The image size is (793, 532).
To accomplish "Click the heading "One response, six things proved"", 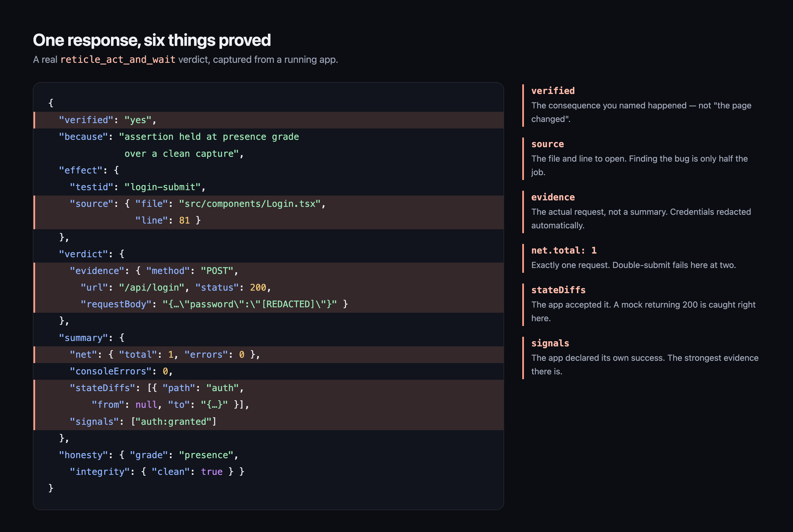I will point(152,40).
